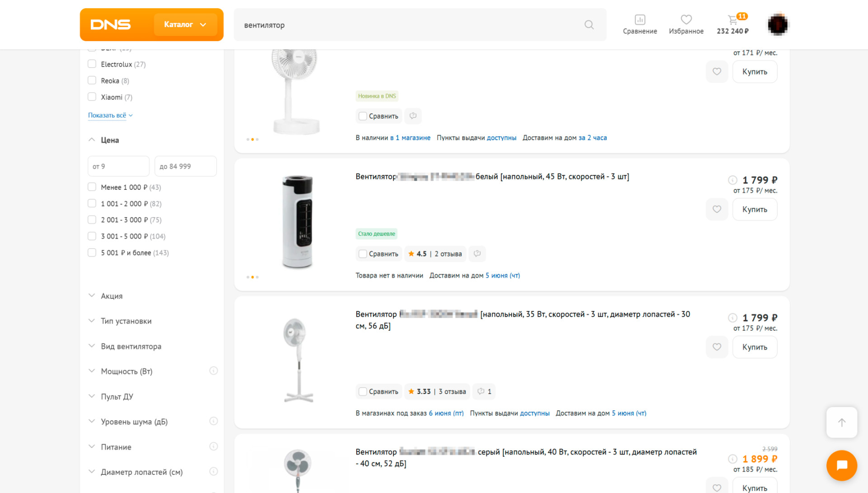Screen dimensions: 868x493
Task: Open the Каталог dropdown
Action: (185, 24)
